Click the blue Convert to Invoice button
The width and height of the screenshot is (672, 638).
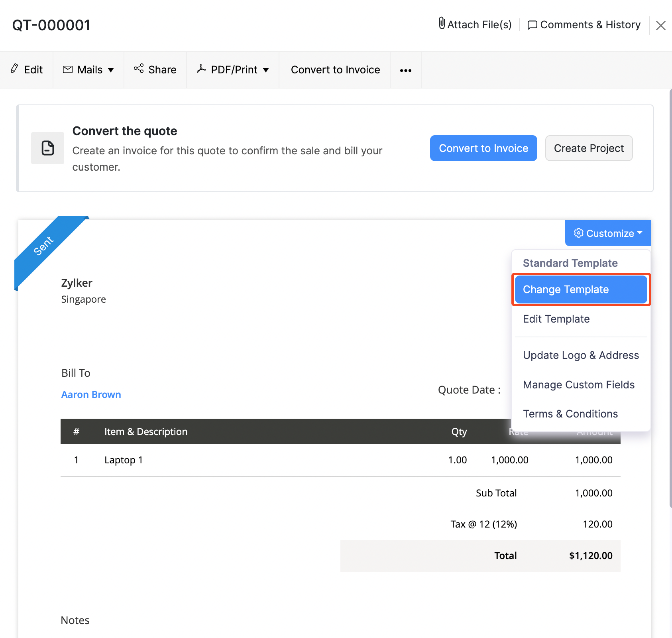coord(483,148)
